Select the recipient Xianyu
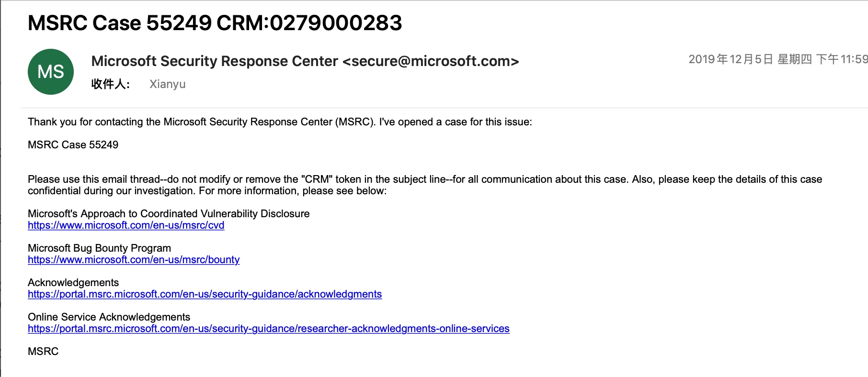This screenshot has width=868, height=377. click(167, 84)
